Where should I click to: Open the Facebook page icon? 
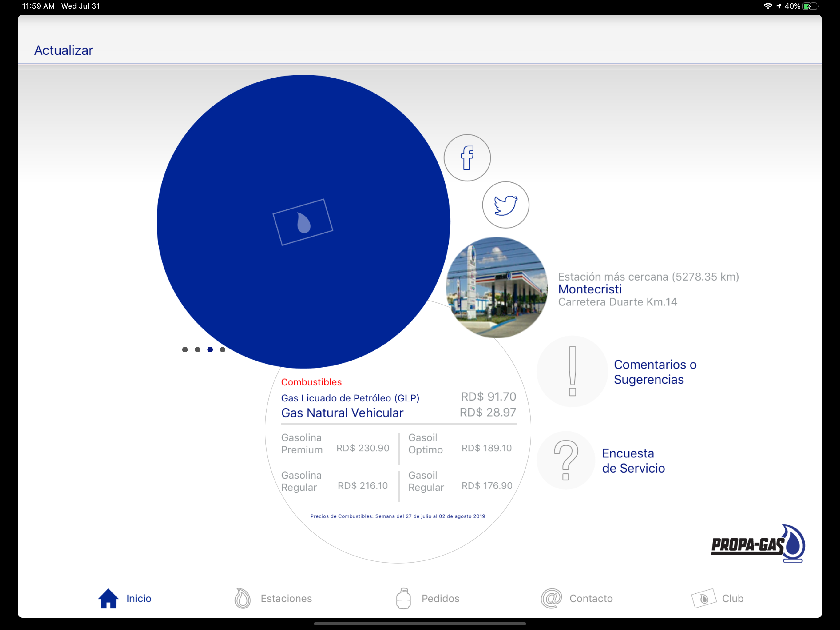point(467,158)
